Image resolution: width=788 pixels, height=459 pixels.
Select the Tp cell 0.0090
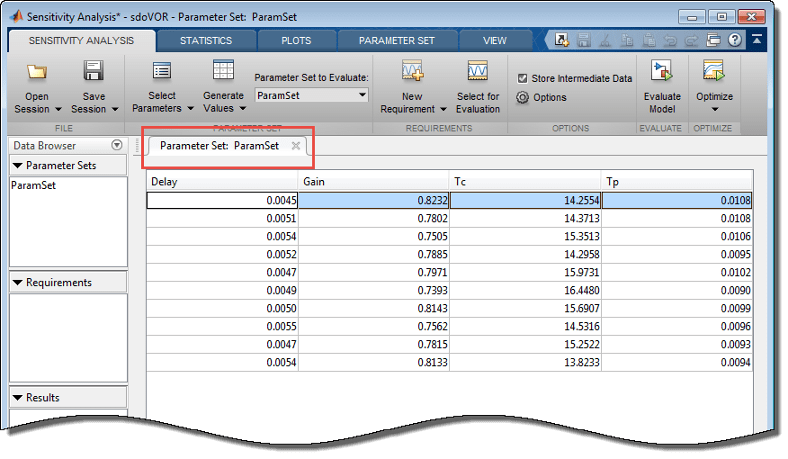tap(677, 291)
